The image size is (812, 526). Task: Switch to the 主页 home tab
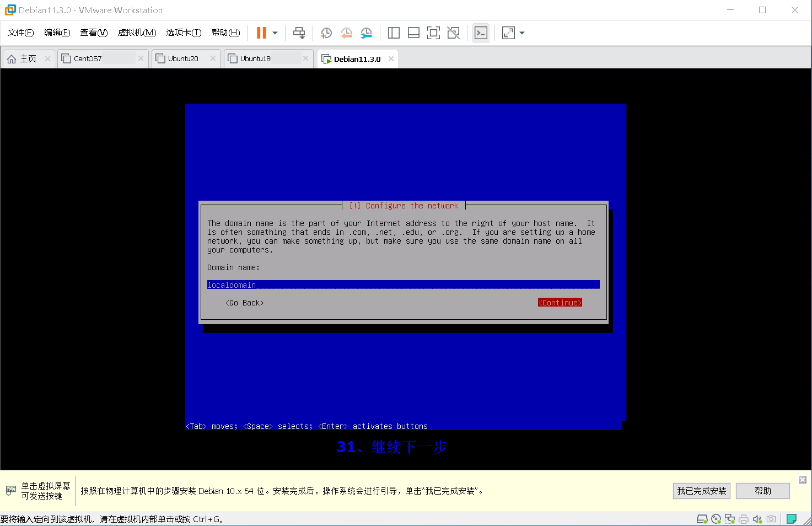pos(29,59)
